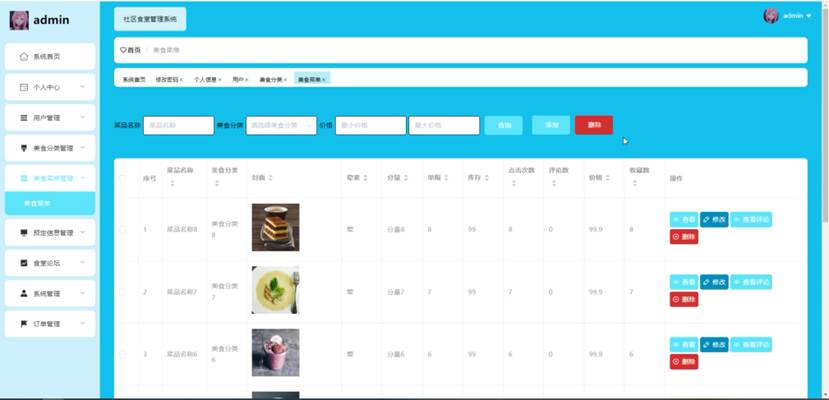Click the 个人中心 sidebar icon
Screen dimensions: 829x400
[24, 88]
